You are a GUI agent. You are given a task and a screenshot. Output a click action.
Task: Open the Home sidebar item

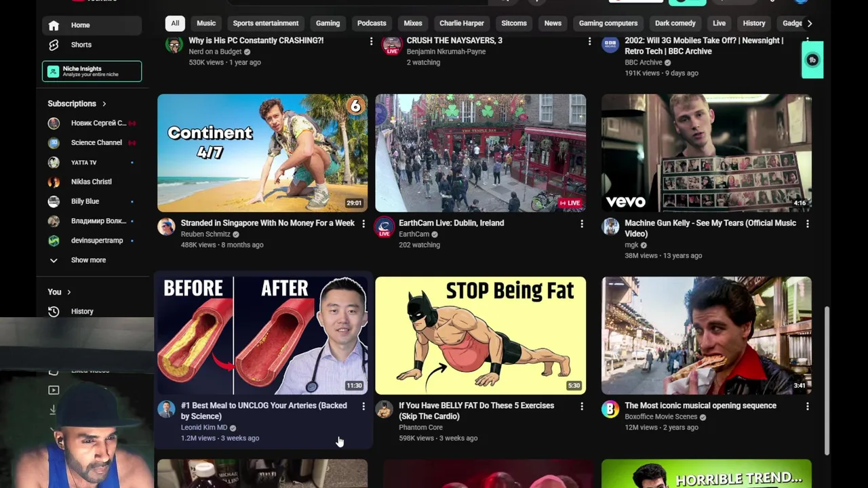[92, 25]
